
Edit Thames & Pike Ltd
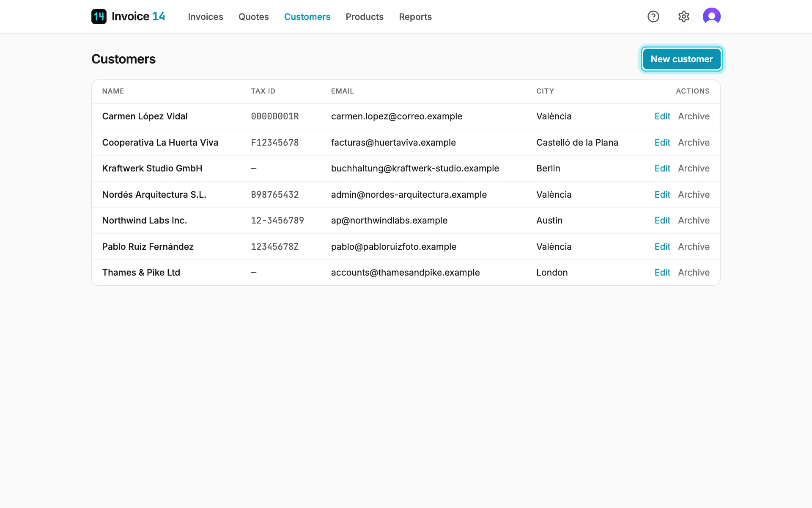tap(662, 273)
